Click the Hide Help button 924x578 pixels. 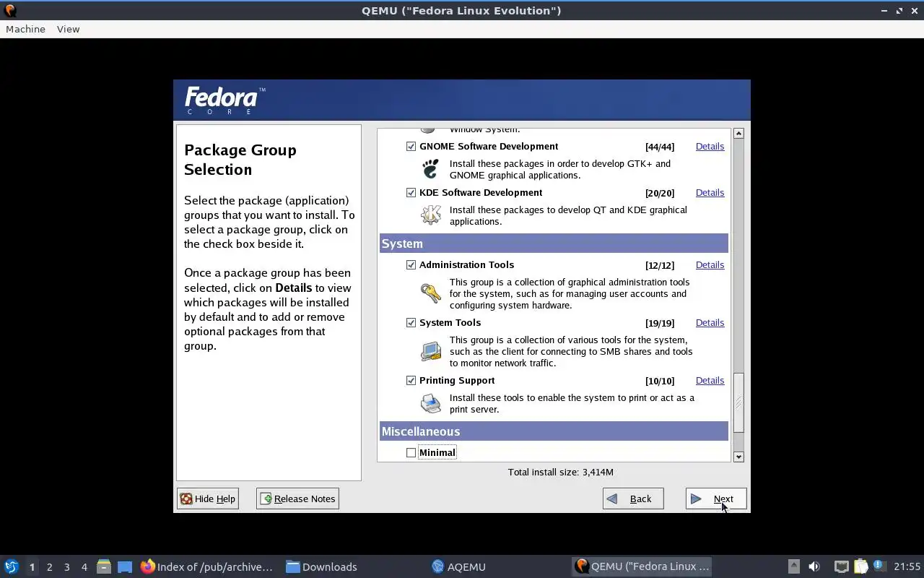pyautogui.click(x=208, y=499)
